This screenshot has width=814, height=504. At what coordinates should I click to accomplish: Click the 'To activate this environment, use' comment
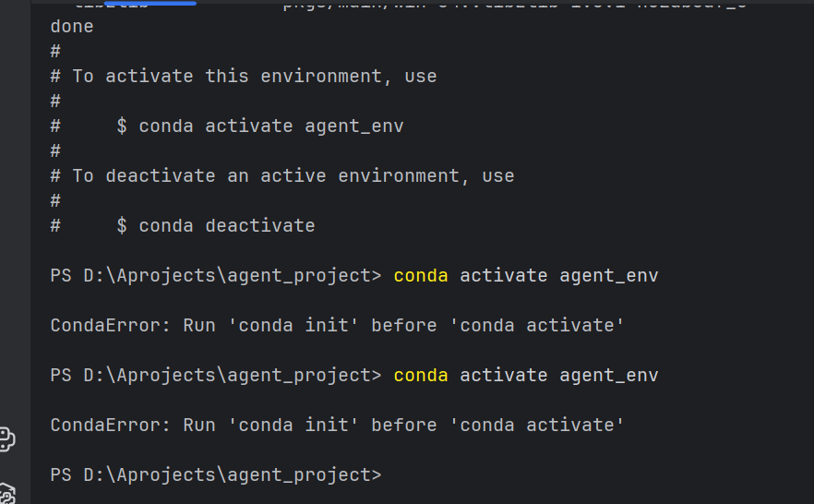255,77
